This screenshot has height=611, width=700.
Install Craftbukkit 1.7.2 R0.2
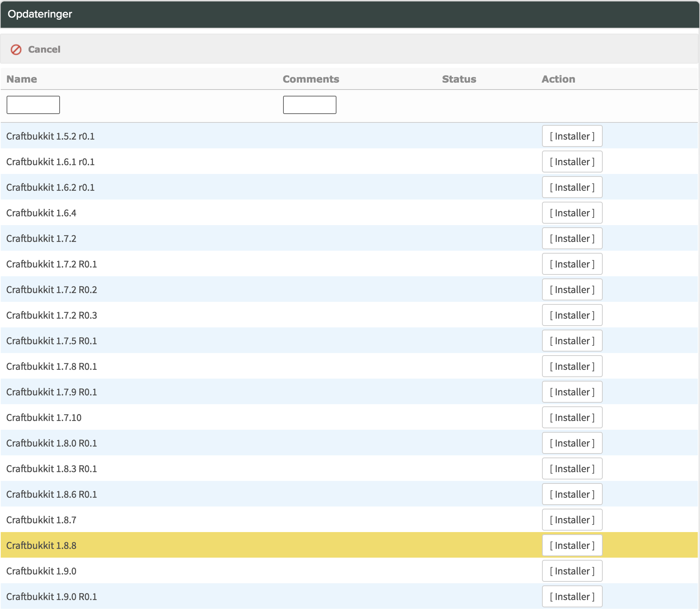point(572,289)
